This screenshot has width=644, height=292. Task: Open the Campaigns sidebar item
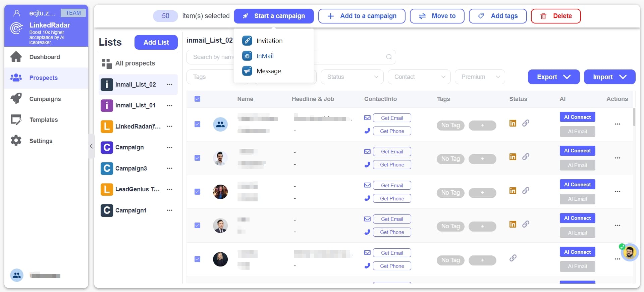[x=46, y=99]
